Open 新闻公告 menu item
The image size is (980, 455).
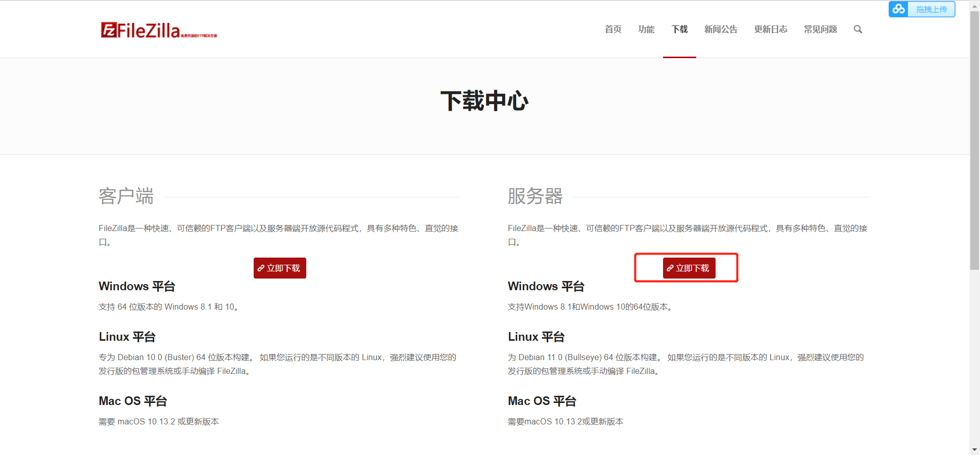721,29
